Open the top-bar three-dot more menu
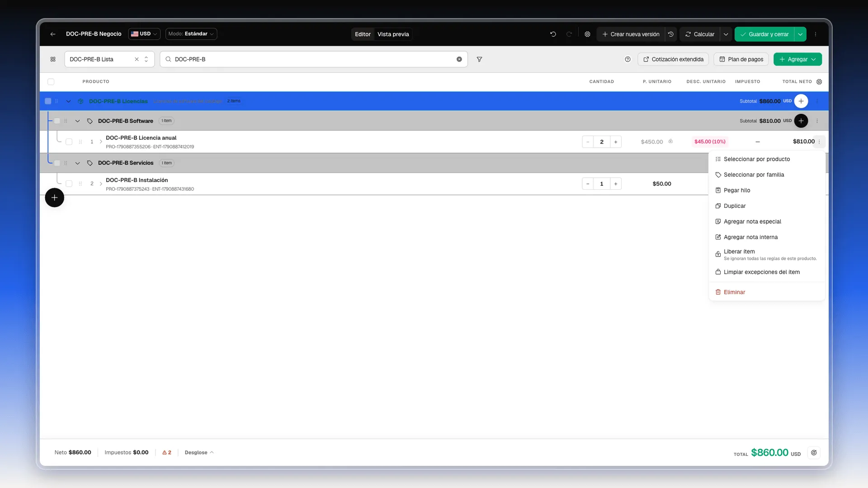Viewport: 868px width, 488px height. pos(816,34)
